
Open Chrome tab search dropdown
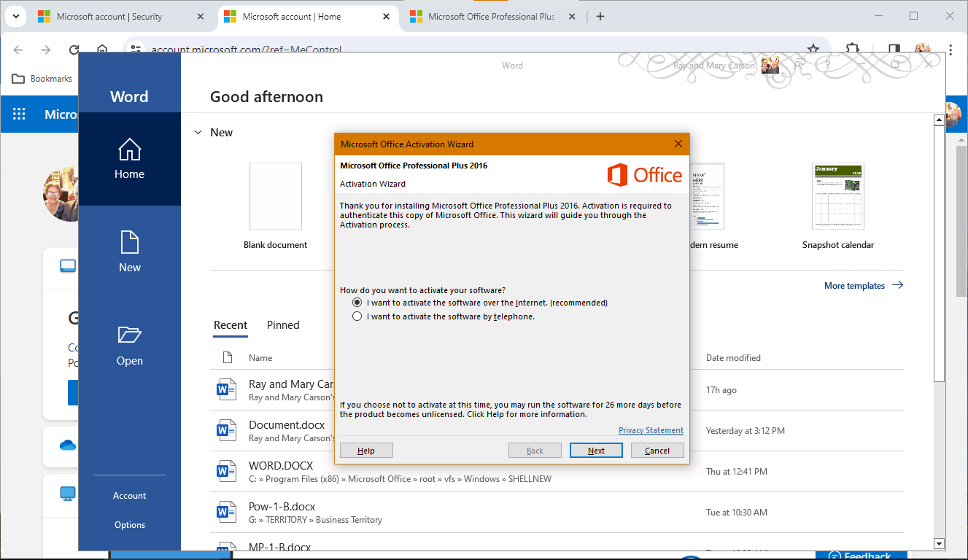click(x=15, y=16)
